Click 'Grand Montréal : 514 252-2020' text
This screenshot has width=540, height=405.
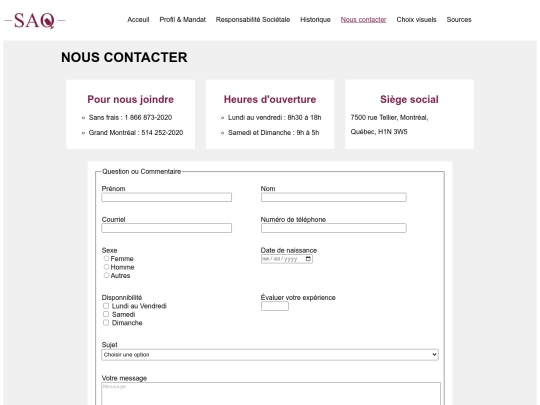136,133
